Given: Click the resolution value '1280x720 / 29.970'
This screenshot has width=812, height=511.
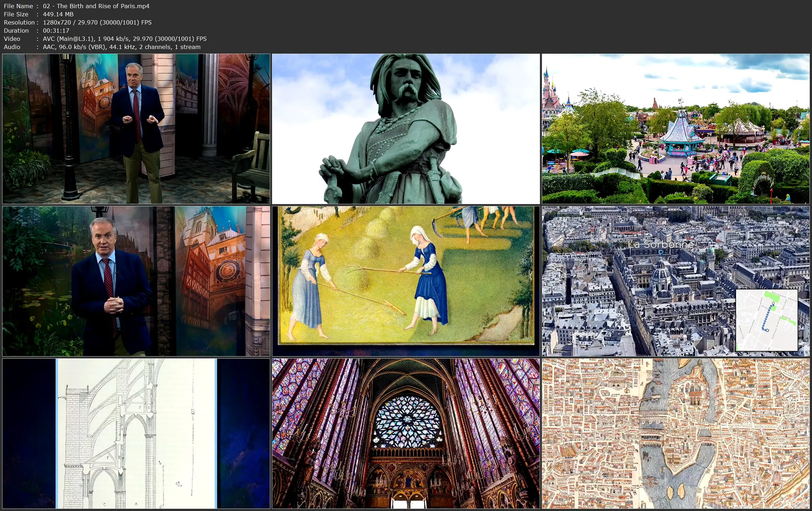Looking at the screenshot, I should coord(75,22).
